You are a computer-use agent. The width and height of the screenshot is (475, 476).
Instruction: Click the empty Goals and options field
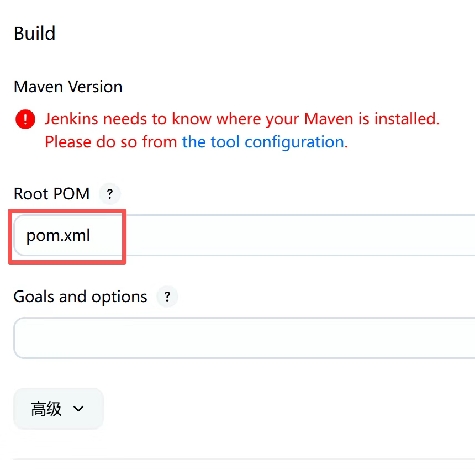(243, 338)
